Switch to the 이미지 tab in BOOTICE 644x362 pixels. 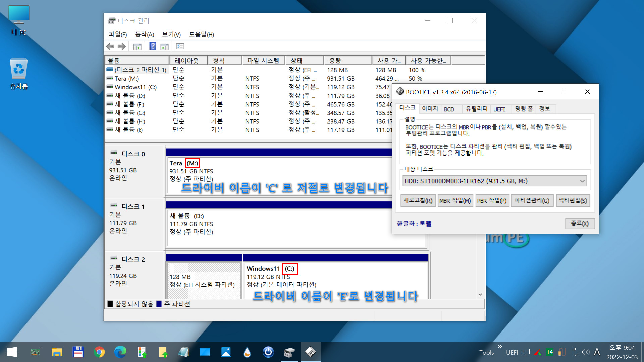430,109
